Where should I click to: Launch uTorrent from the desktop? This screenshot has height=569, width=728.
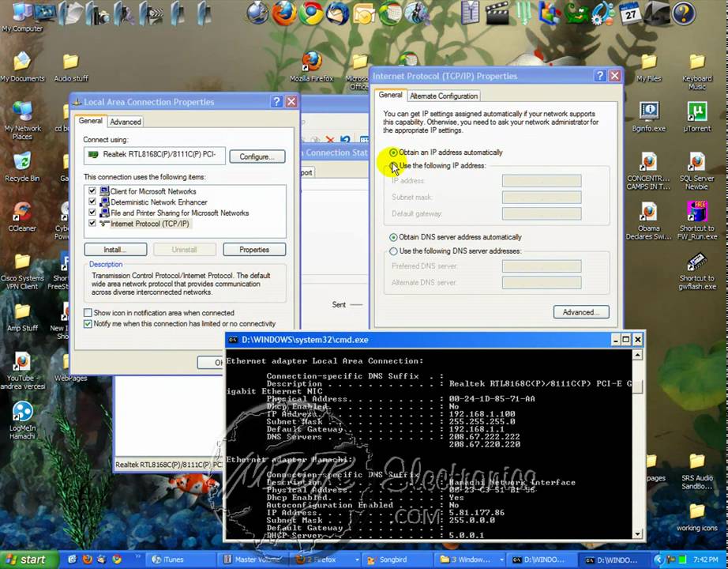697,117
